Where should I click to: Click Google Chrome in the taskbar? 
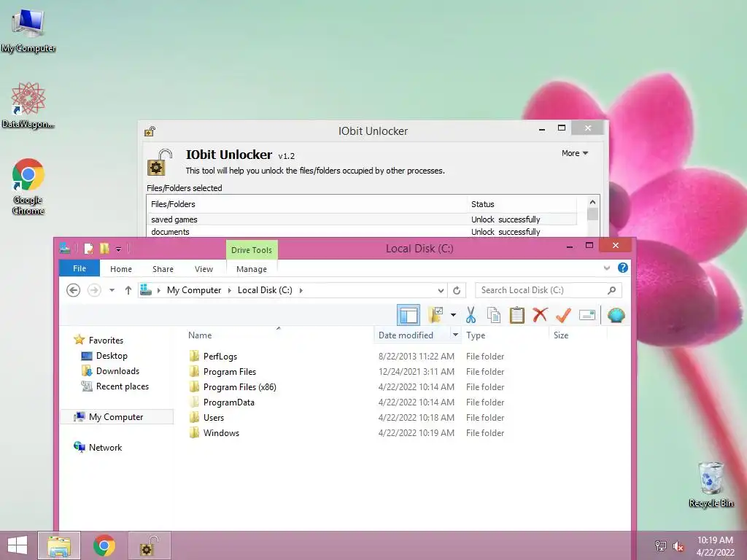point(104,545)
